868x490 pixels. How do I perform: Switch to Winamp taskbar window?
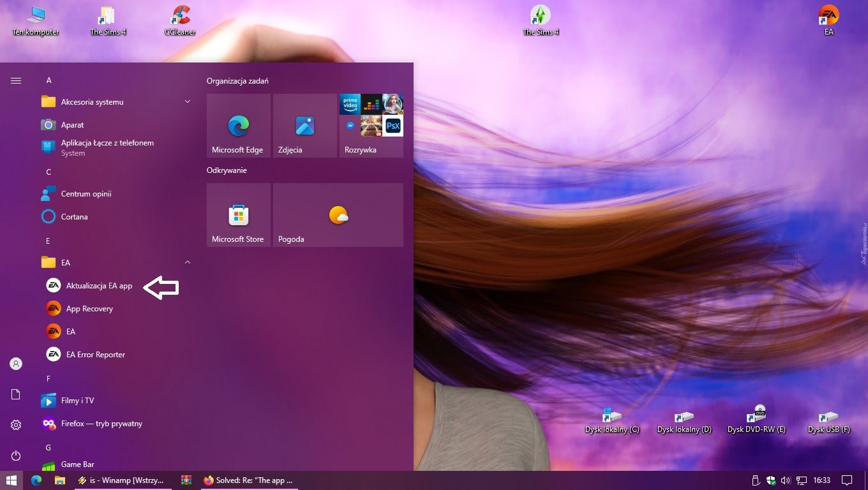(x=123, y=480)
